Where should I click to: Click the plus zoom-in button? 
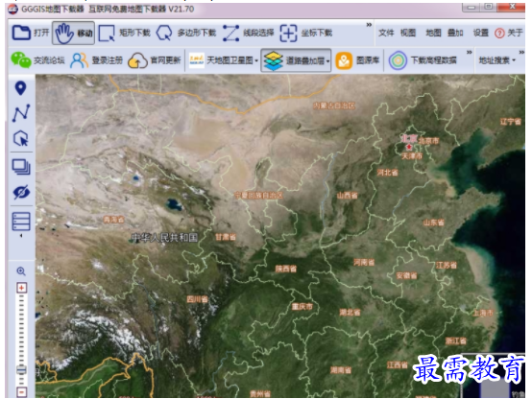[x=21, y=288]
